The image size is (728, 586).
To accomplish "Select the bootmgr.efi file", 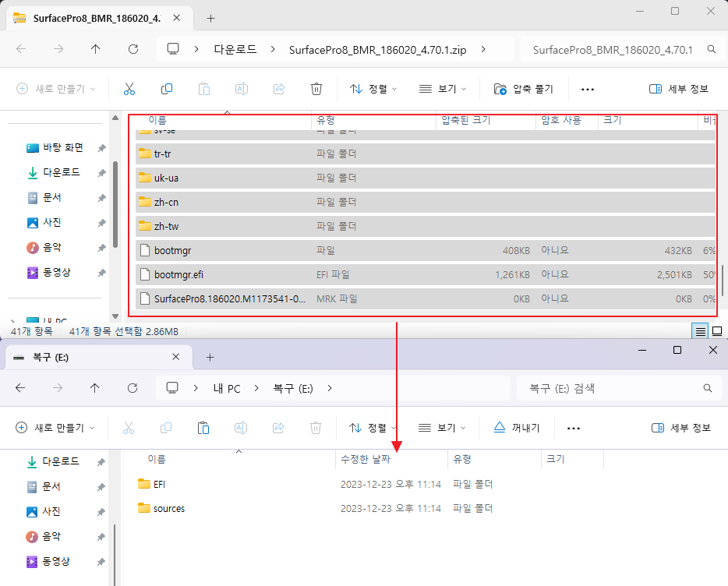I will pyautogui.click(x=426, y=274).
